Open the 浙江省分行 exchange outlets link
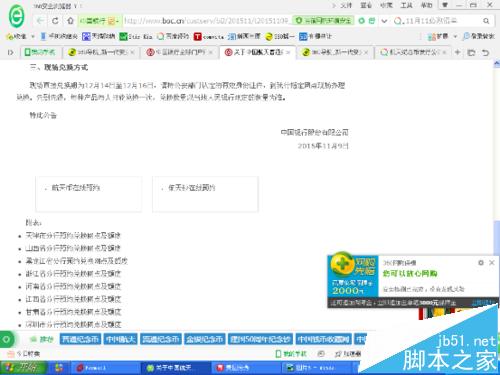 (x=73, y=273)
